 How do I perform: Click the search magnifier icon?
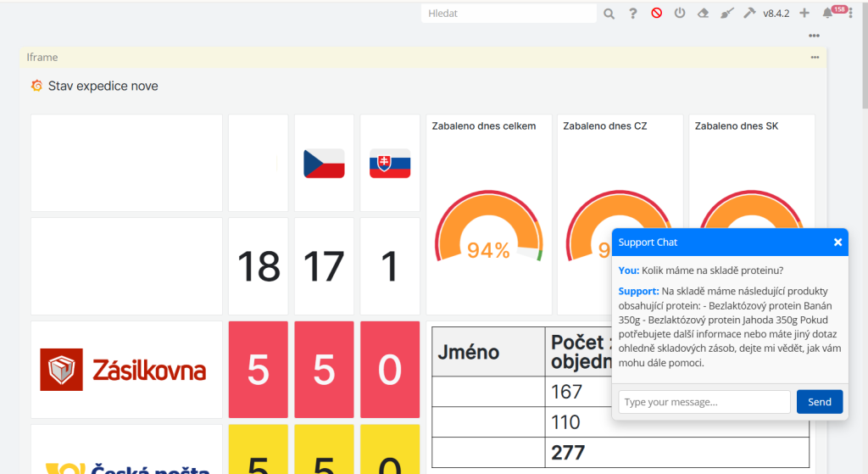(609, 14)
